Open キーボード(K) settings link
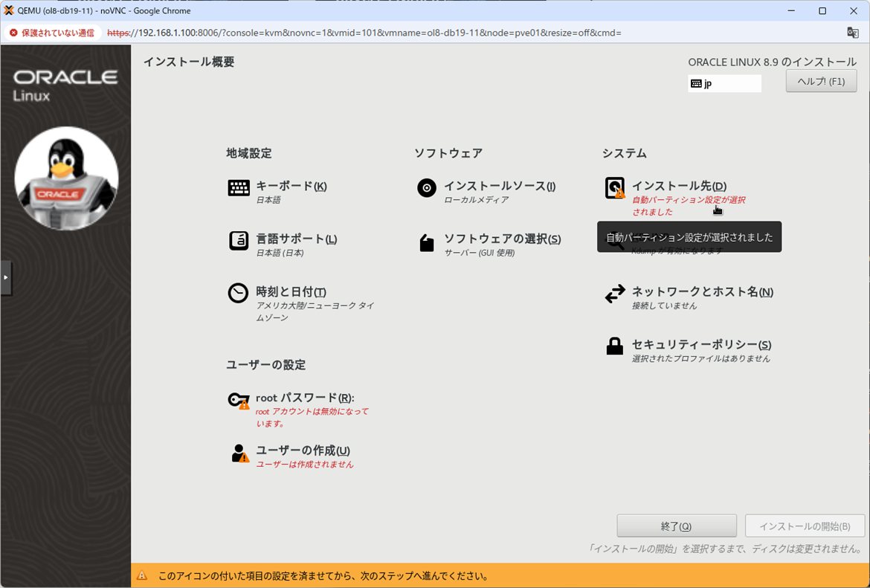Screen dimensions: 870x588 (291, 186)
